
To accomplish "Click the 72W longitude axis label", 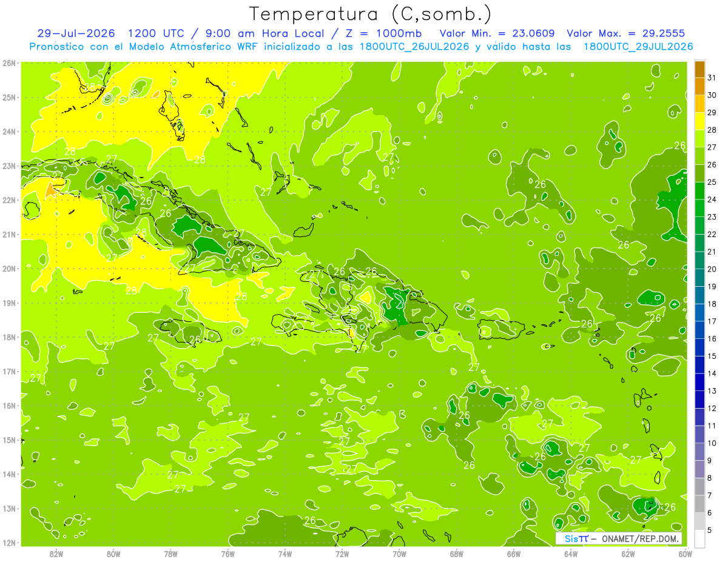I will click(x=342, y=554).
